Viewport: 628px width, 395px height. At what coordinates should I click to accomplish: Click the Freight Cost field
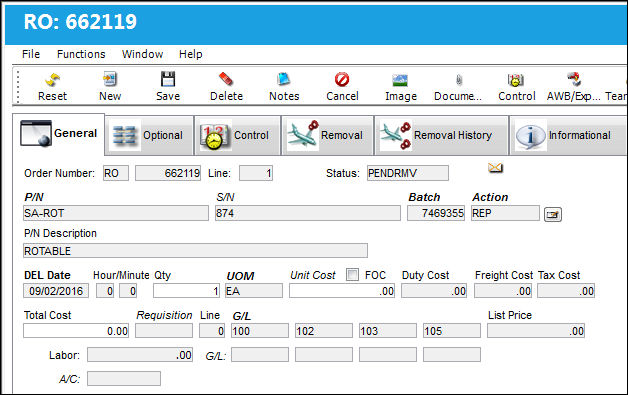[x=503, y=291]
